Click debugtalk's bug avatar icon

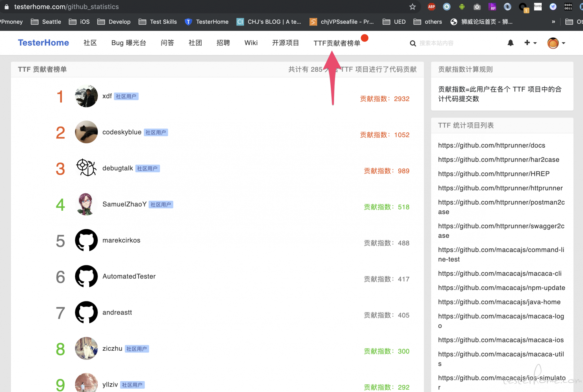86,168
